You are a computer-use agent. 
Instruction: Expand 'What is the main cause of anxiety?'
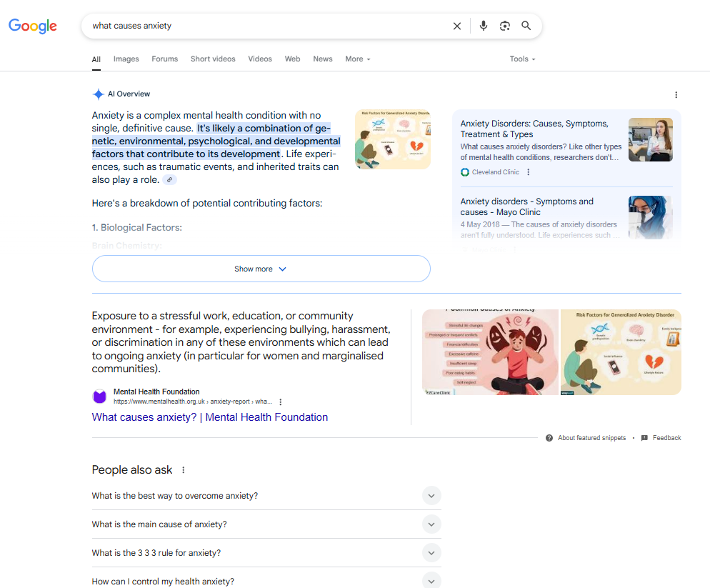click(266, 524)
